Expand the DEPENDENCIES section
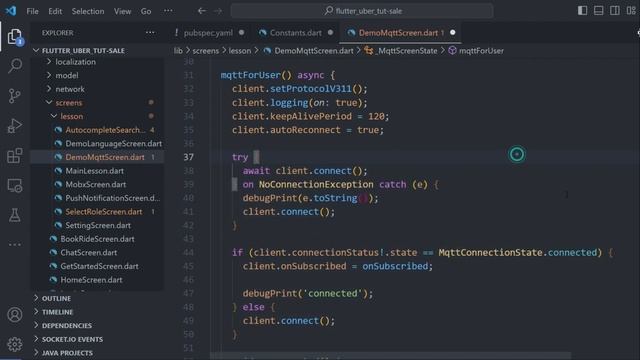 point(67,326)
